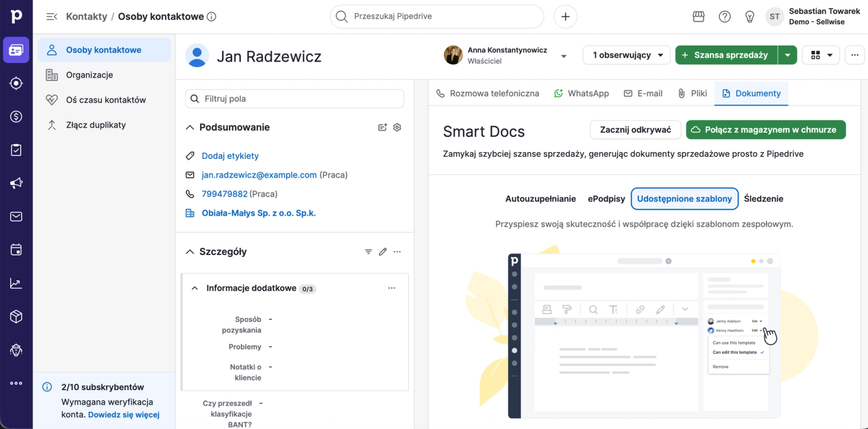This screenshot has height=429, width=868.
Task: Click the more actions ellipsis button top right
Action: 854,55
